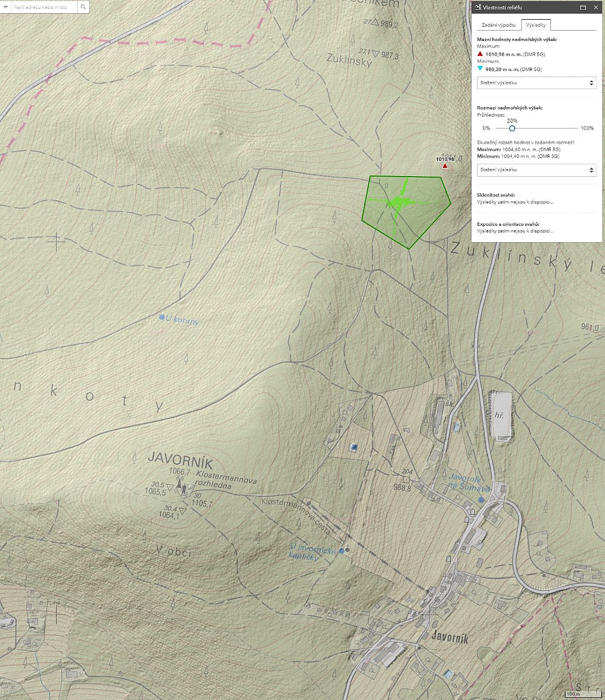Expand the second Stažení výsledku dropdown
The height and width of the screenshot is (700, 605).
tap(536, 170)
